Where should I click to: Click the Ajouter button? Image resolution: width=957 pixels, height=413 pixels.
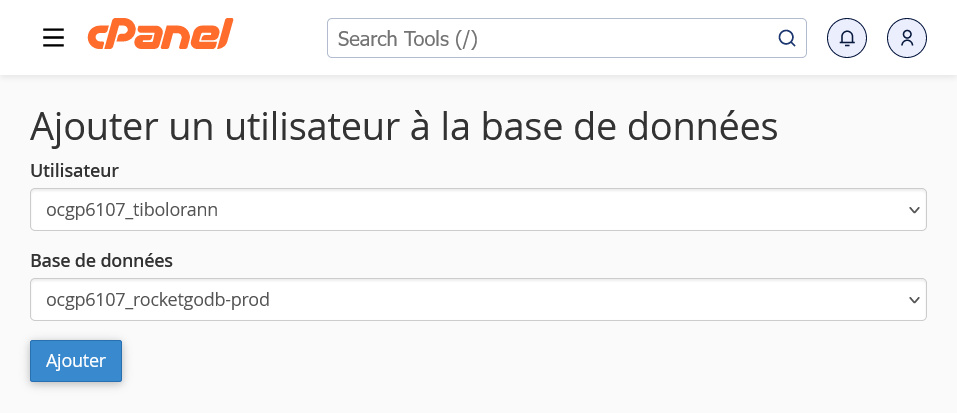(x=76, y=361)
